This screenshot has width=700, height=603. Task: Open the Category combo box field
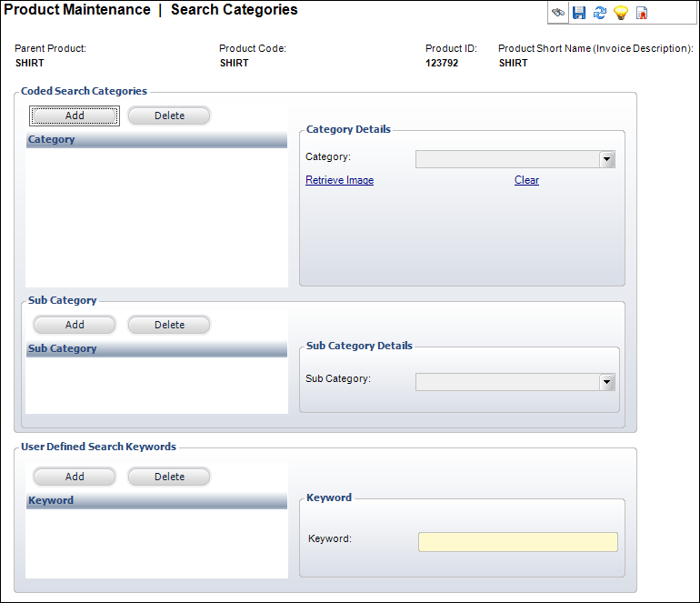pos(515,159)
